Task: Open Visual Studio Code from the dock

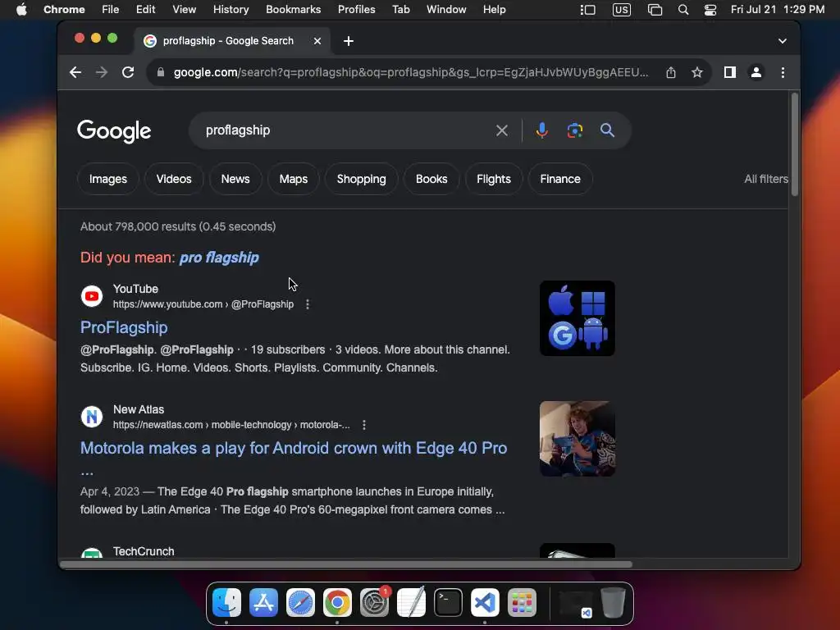Action: pyautogui.click(x=485, y=602)
